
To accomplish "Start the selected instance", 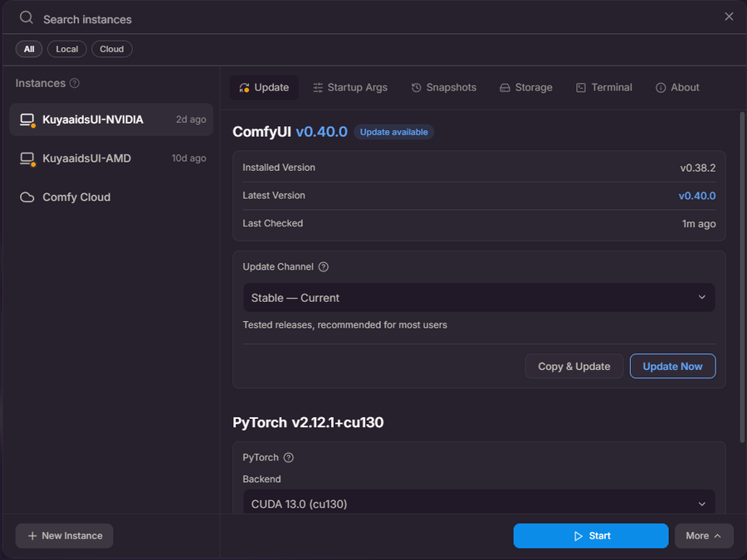I will (591, 536).
